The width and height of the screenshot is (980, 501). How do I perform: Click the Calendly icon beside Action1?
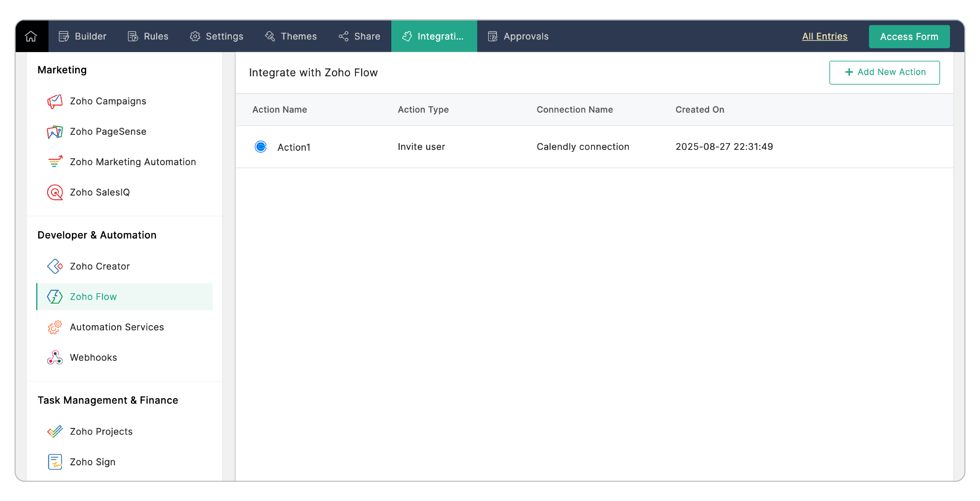coord(261,147)
